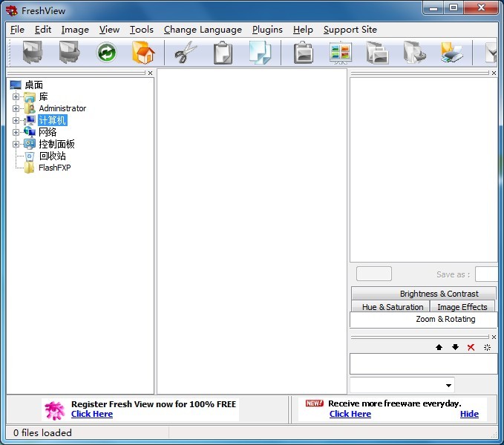Image resolution: width=504 pixels, height=445 pixels.
Task: Click the Forward navigation arrow icon
Action: coord(70,52)
